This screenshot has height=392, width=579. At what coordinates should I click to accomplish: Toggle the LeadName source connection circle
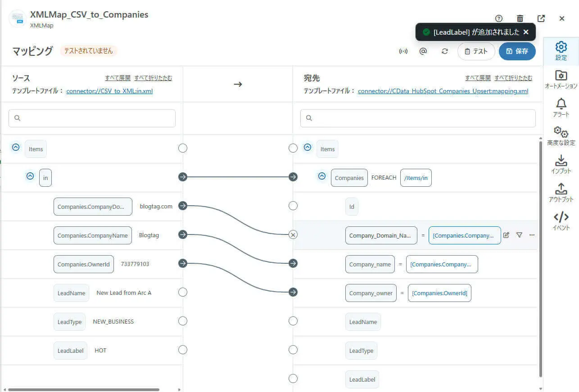183,293
